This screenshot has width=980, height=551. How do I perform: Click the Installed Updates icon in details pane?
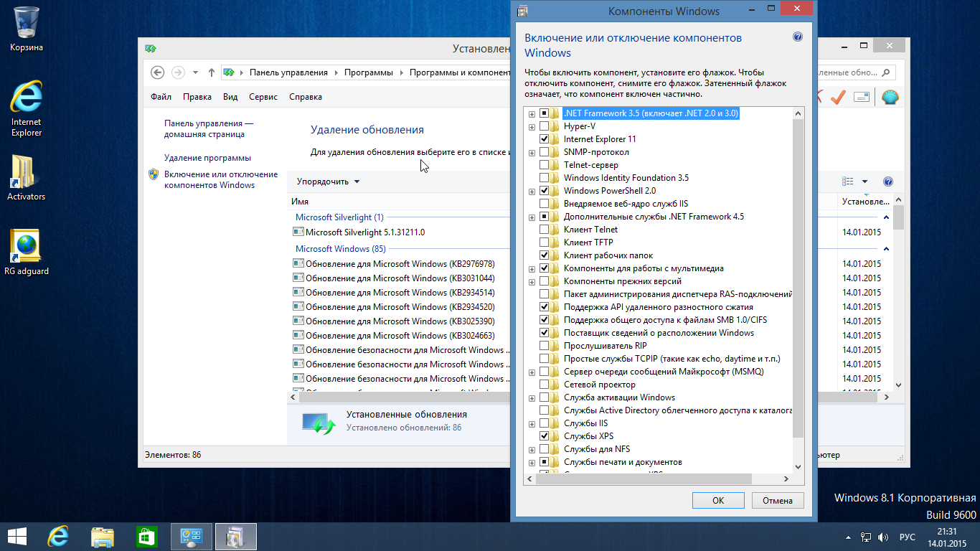[x=319, y=423]
